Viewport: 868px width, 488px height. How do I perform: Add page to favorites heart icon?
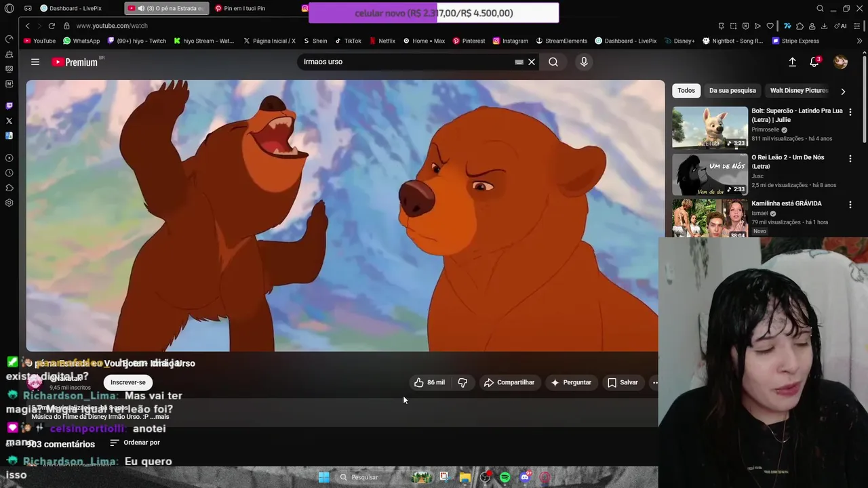click(770, 26)
